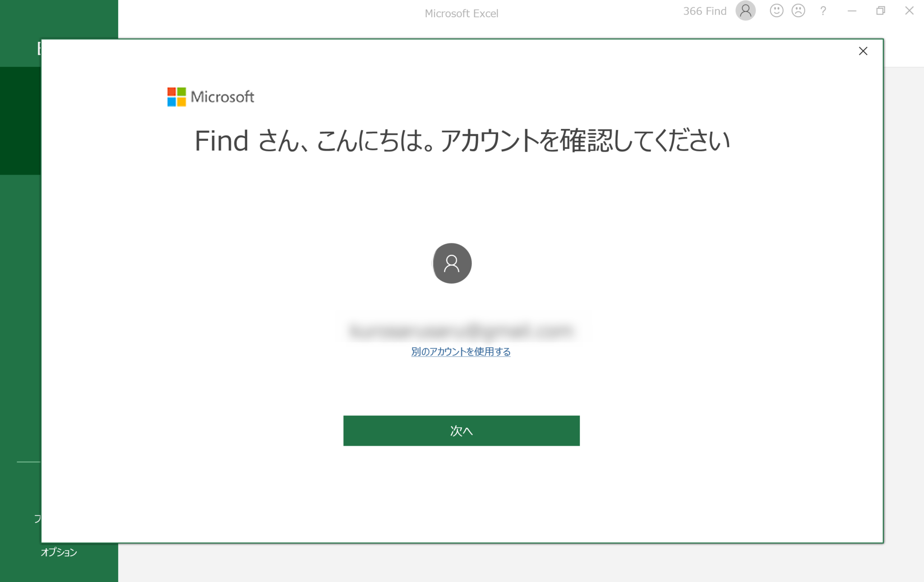Click the frowning face feedback icon
This screenshot has width=924, height=582.
pyautogui.click(x=799, y=10)
